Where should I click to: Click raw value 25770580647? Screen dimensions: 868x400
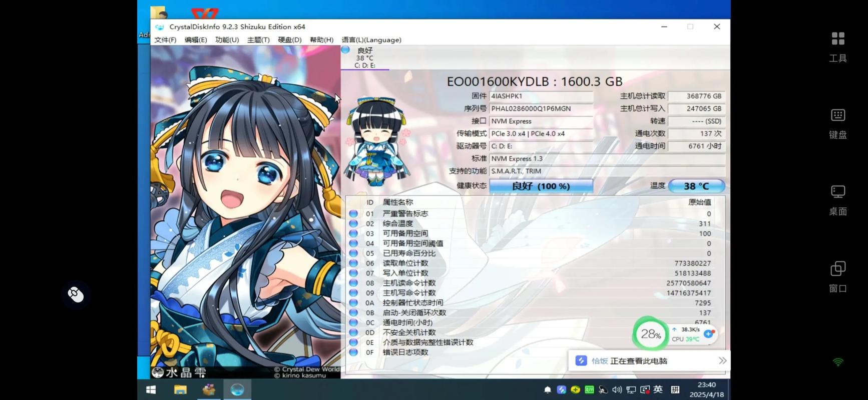click(x=689, y=283)
